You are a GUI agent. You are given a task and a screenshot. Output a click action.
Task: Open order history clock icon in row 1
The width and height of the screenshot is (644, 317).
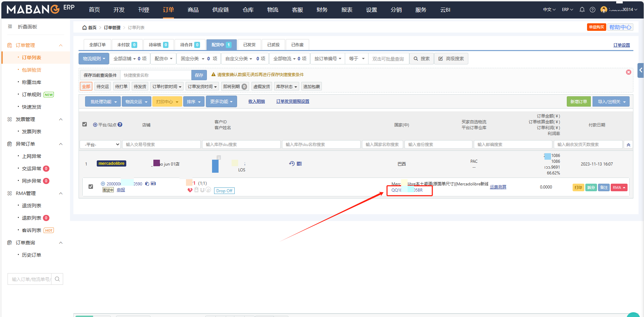pyautogui.click(x=292, y=163)
